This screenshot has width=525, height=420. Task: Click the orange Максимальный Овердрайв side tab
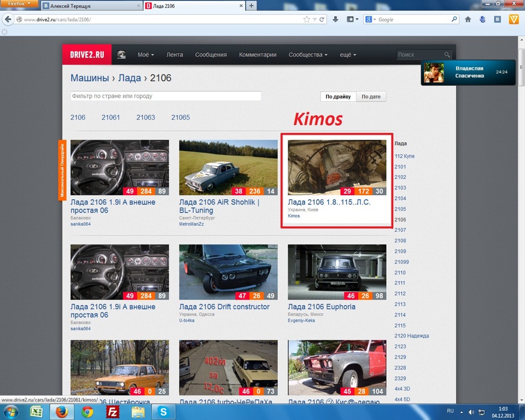62,170
